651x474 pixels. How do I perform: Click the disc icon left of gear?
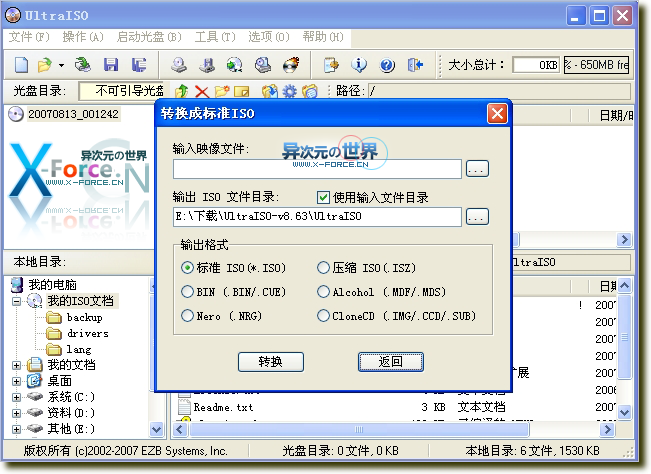coord(270,91)
